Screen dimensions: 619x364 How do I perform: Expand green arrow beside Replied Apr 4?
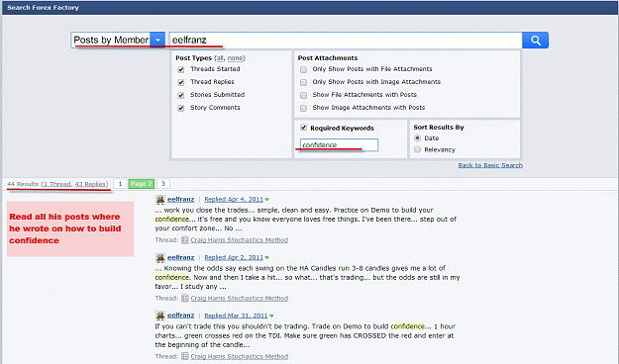tap(266, 200)
